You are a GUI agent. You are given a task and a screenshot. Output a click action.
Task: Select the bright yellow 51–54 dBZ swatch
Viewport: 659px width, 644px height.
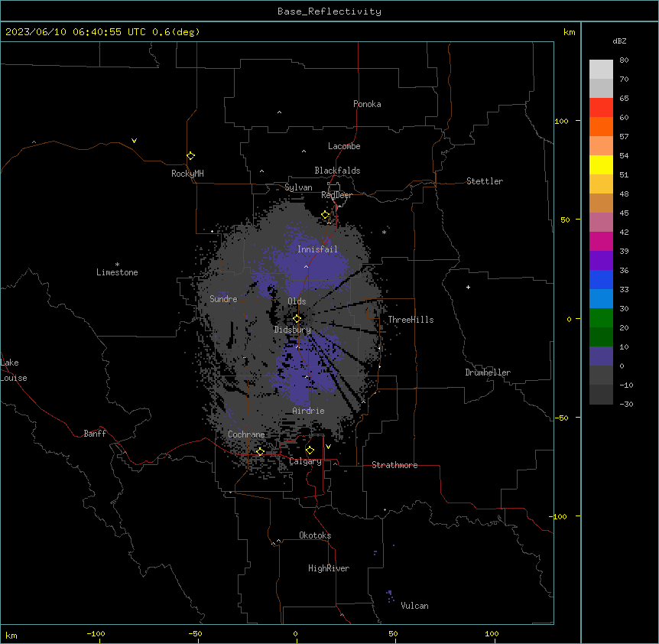point(601,164)
